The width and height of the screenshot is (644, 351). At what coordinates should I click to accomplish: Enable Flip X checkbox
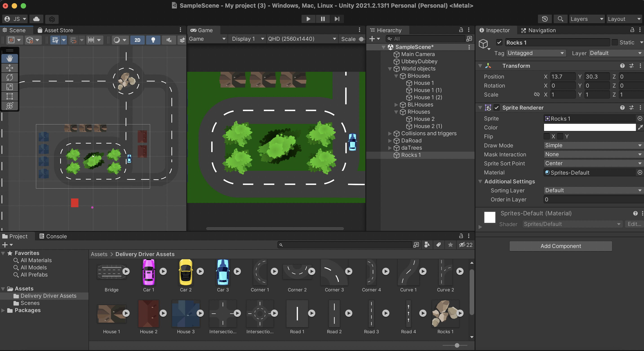[546, 136]
